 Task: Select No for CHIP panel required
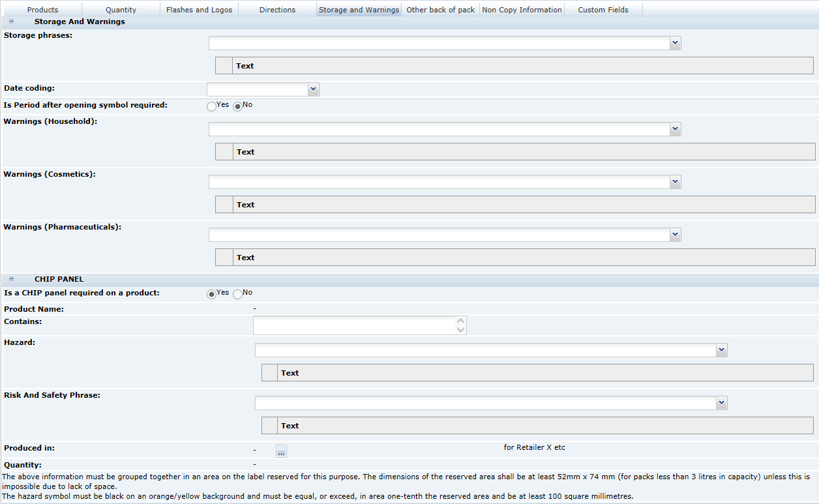tap(237, 293)
